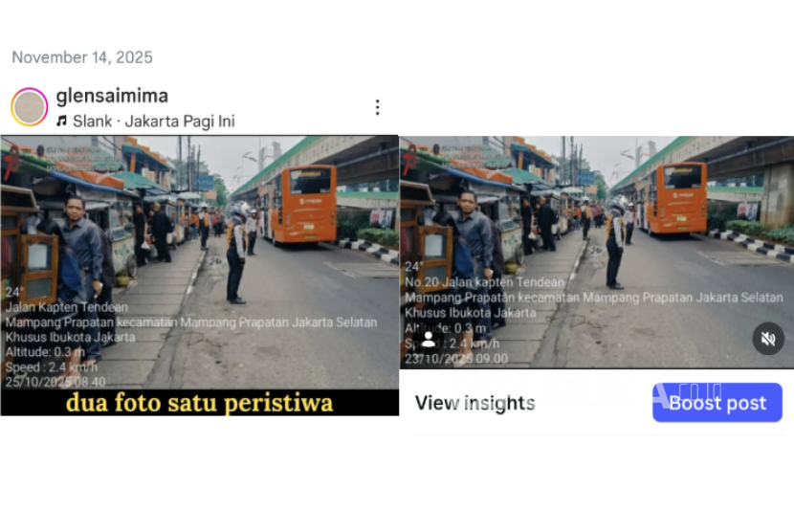Click 'Altitude: 0.3 m' in left photo
794x532 pixels.
(x=45, y=352)
